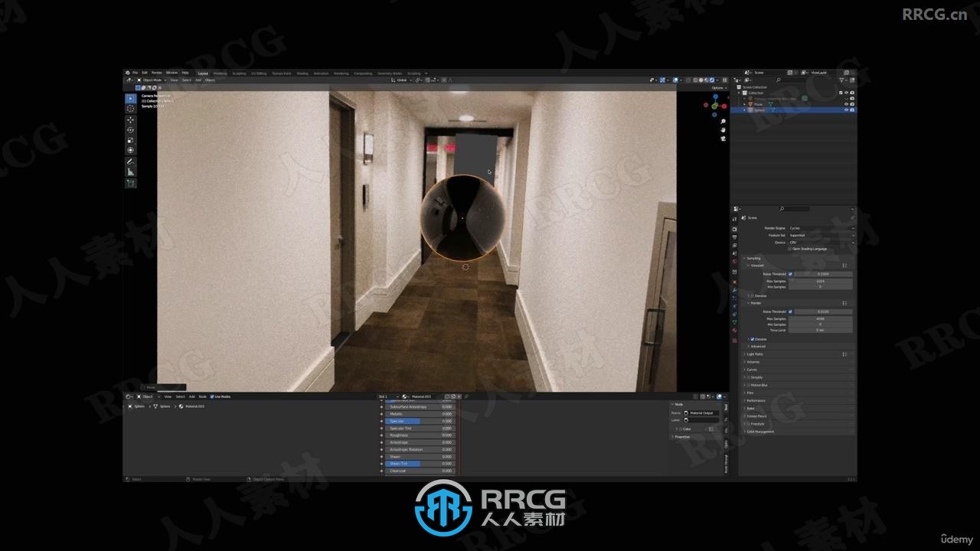Toggle camera view gizmo icon
Image resolution: width=980 pixels, height=551 pixels.
[x=724, y=139]
